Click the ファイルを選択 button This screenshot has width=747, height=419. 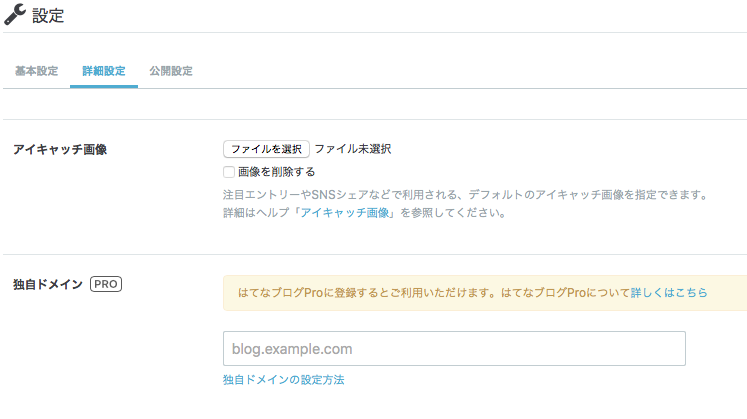click(266, 149)
